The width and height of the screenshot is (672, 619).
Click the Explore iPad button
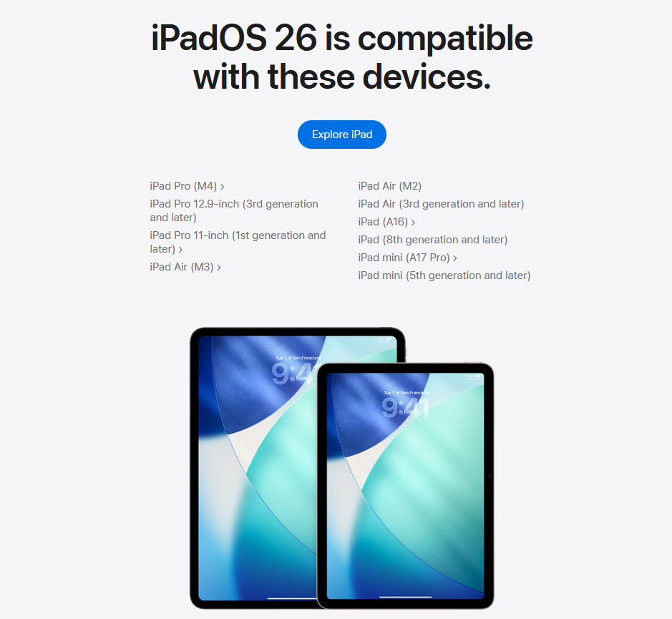pyautogui.click(x=341, y=135)
